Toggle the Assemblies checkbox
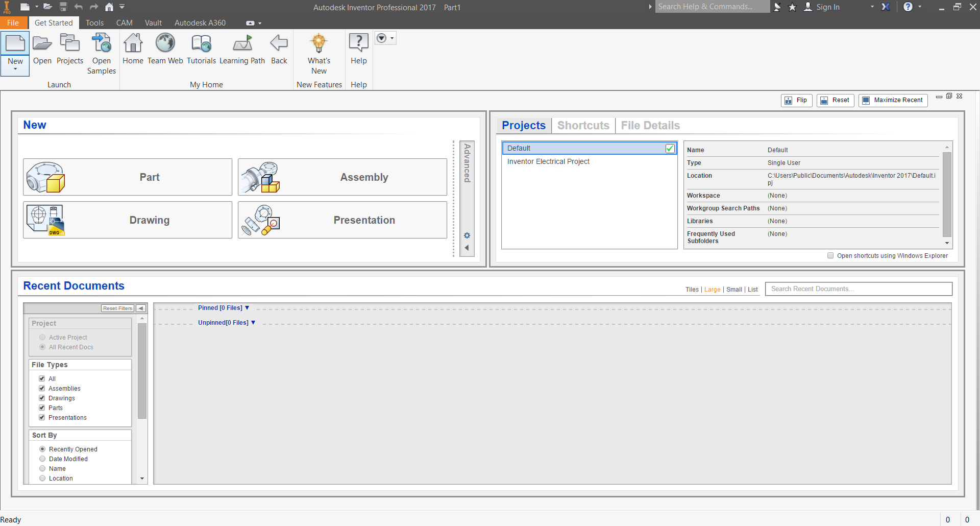Image resolution: width=980 pixels, height=526 pixels. [42, 388]
